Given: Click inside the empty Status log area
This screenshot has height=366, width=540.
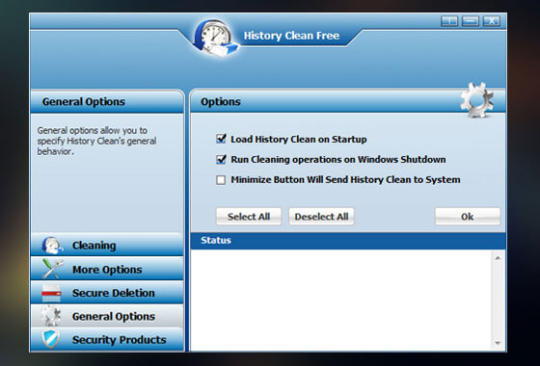Looking at the screenshot, I should point(342,300).
